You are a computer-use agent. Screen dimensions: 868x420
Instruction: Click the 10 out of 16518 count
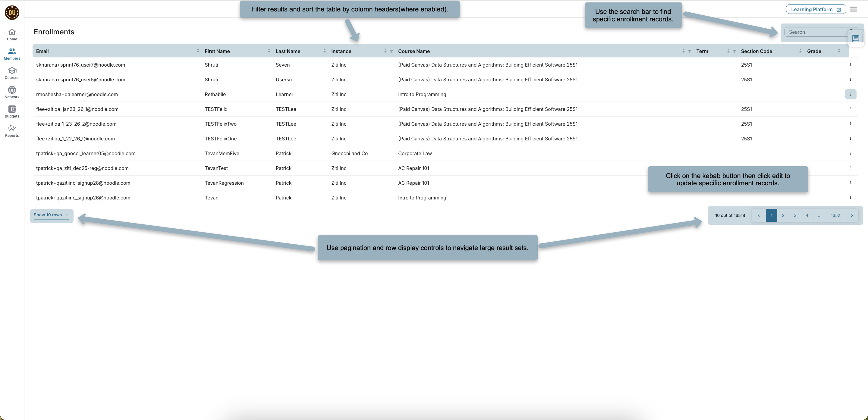tap(730, 215)
